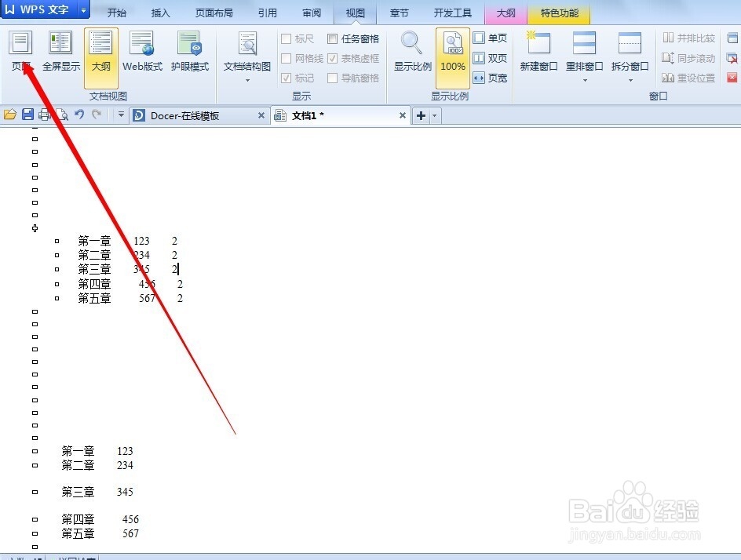Choose two-page view (双页)
This screenshot has height=560, width=741.
490,58
